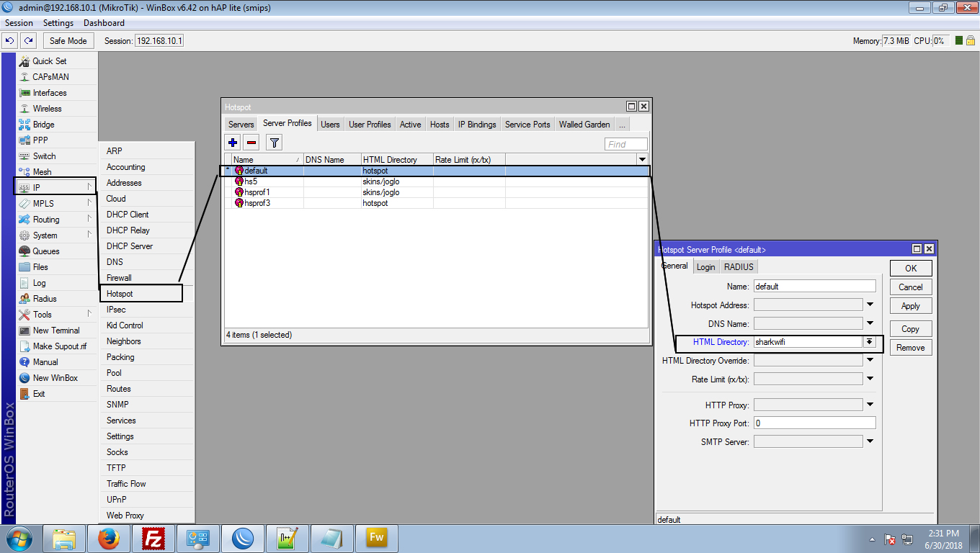Open New Terminal

[x=56, y=331]
